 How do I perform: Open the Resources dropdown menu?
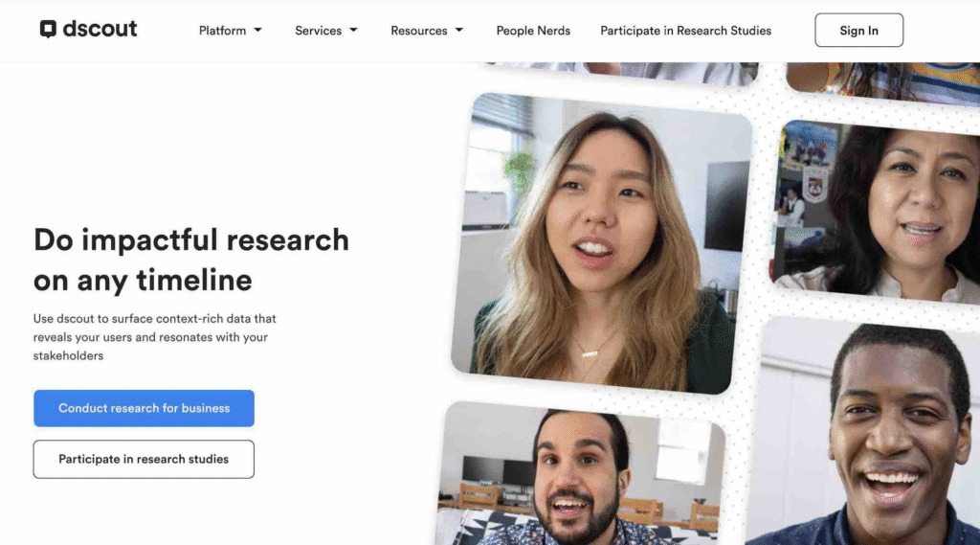(427, 31)
